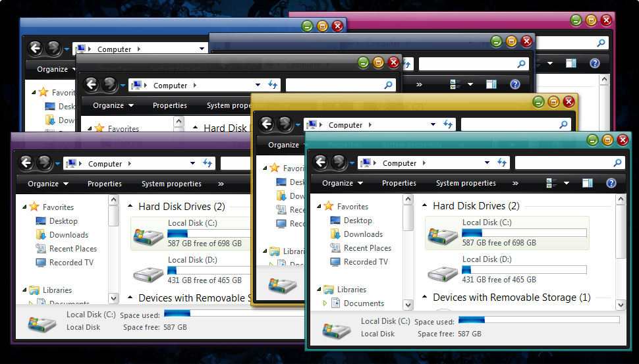Select Local Disk (D:) drive icon in teal window
This screenshot has width=639, height=364.
443,273
